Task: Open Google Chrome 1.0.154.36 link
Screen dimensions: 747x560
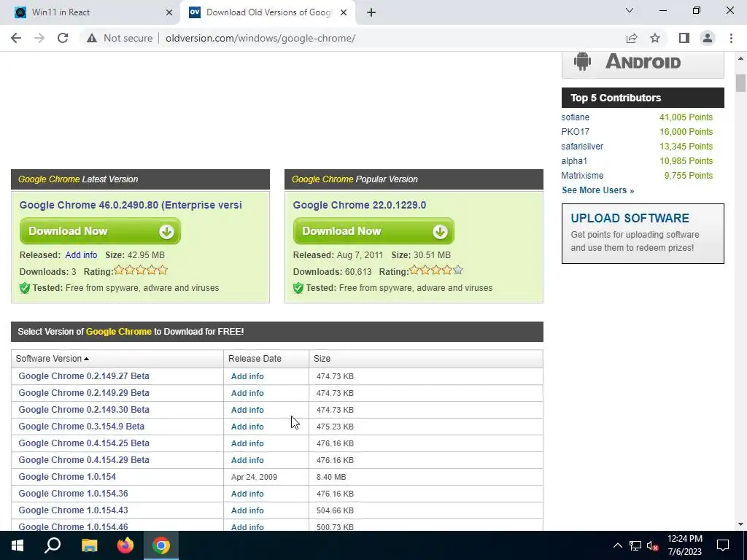Action: click(x=74, y=494)
